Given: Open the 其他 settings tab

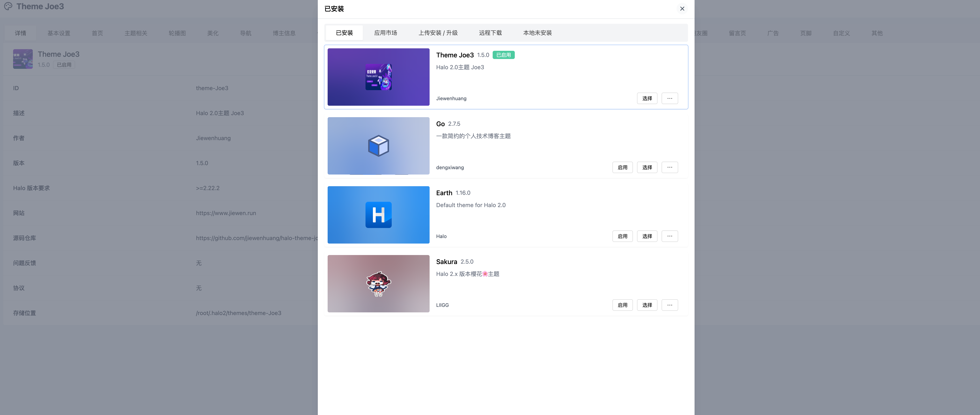Looking at the screenshot, I should 877,33.
